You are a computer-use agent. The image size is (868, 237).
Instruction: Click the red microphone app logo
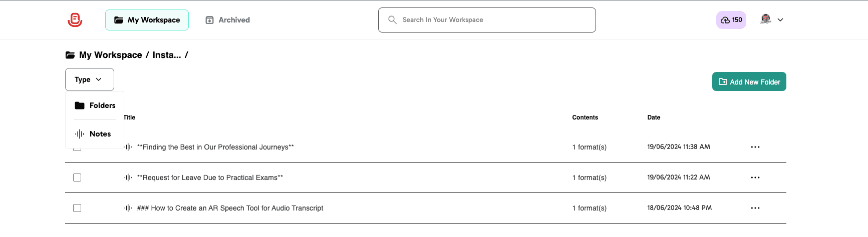pyautogui.click(x=75, y=20)
